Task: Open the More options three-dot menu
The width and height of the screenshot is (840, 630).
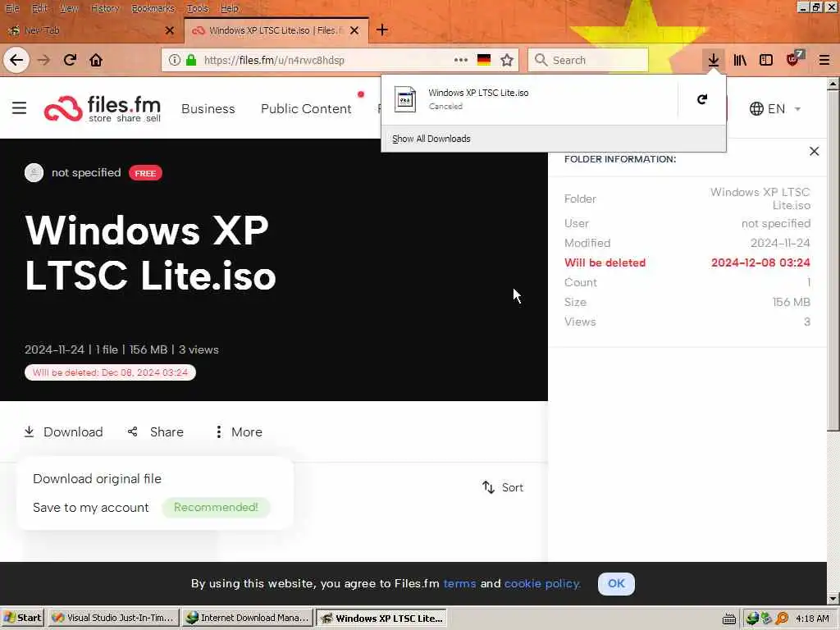Action: [x=239, y=431]
